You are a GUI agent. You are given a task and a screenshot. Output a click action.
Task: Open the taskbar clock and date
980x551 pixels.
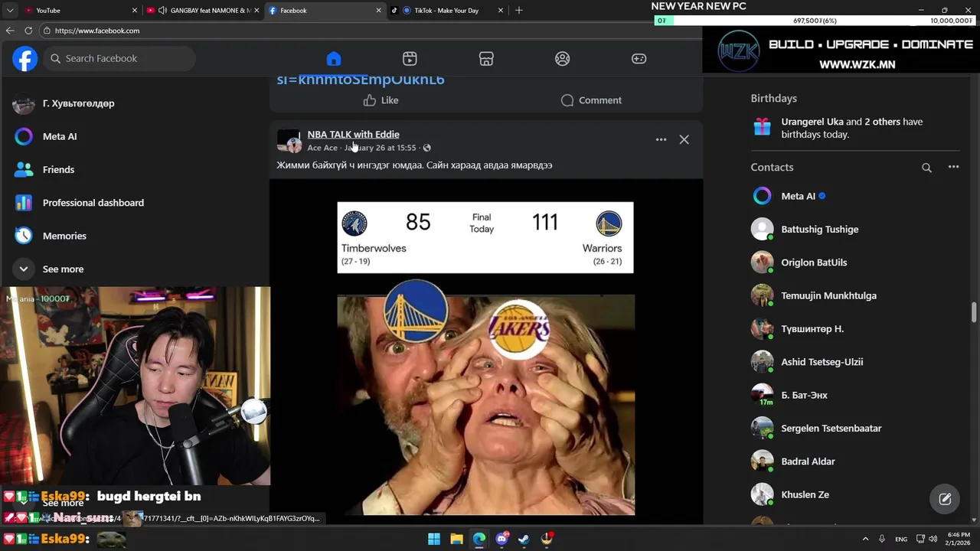[959, 539]
